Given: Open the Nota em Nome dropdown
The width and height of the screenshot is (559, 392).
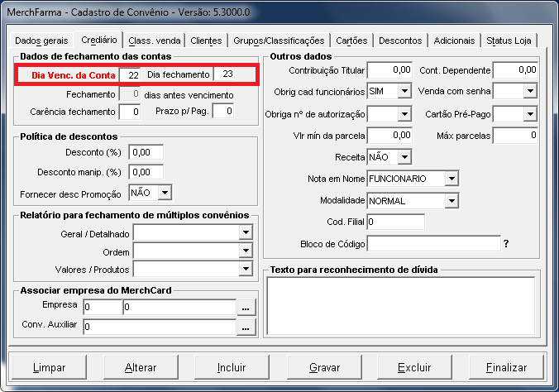Looking at the screenshot, I should (x=451, y=179).
